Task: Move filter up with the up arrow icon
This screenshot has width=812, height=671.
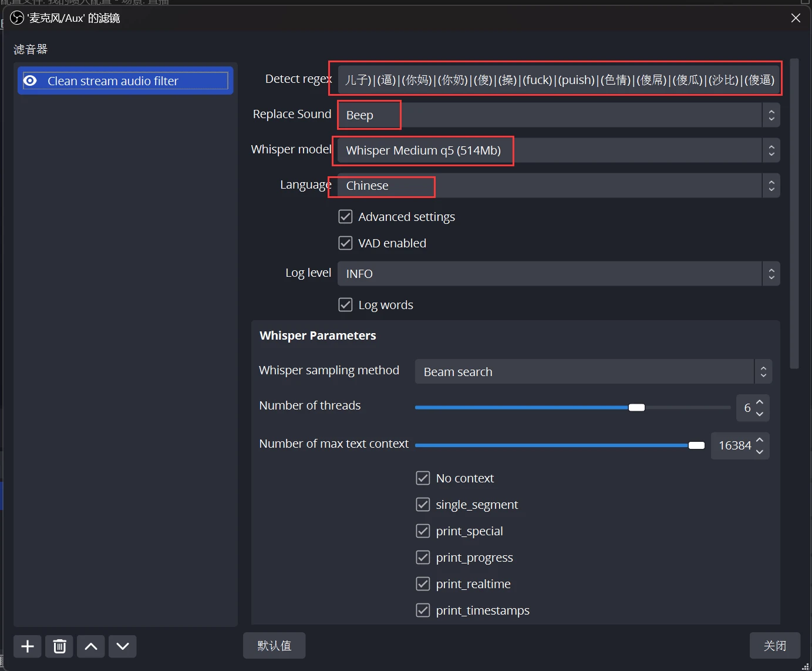Action: point(91,646)
